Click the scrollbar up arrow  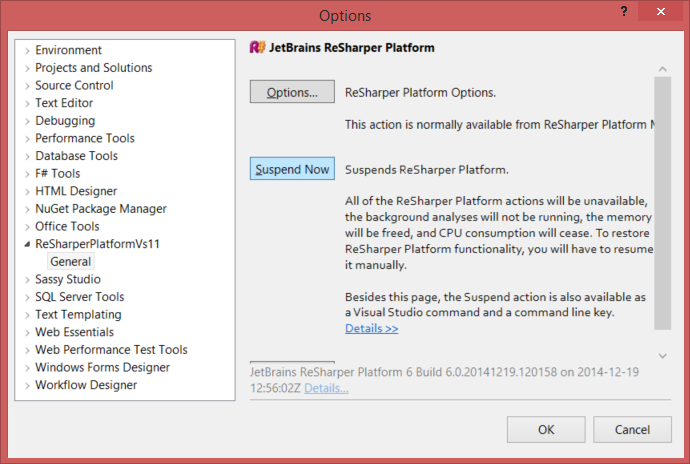pos(662,69)
